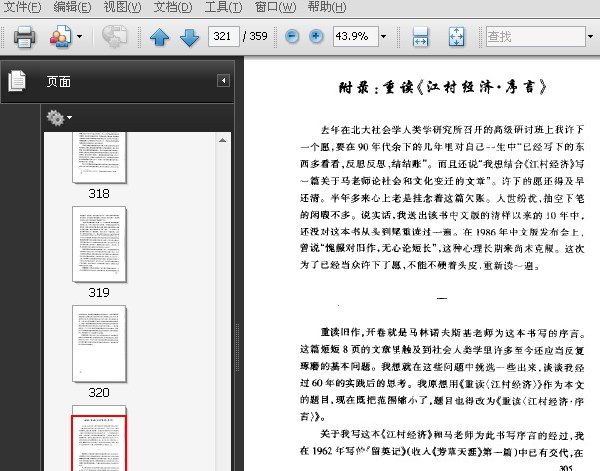Select the red-highlighted current page thumbnail
This screenshot has height=471, width=600.
(x=99, y=443)
